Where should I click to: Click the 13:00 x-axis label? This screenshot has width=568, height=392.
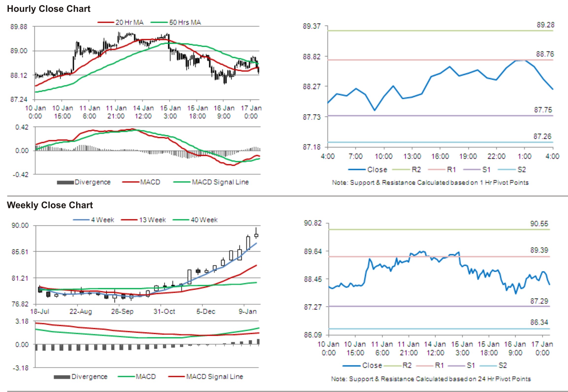click(412, 156)
